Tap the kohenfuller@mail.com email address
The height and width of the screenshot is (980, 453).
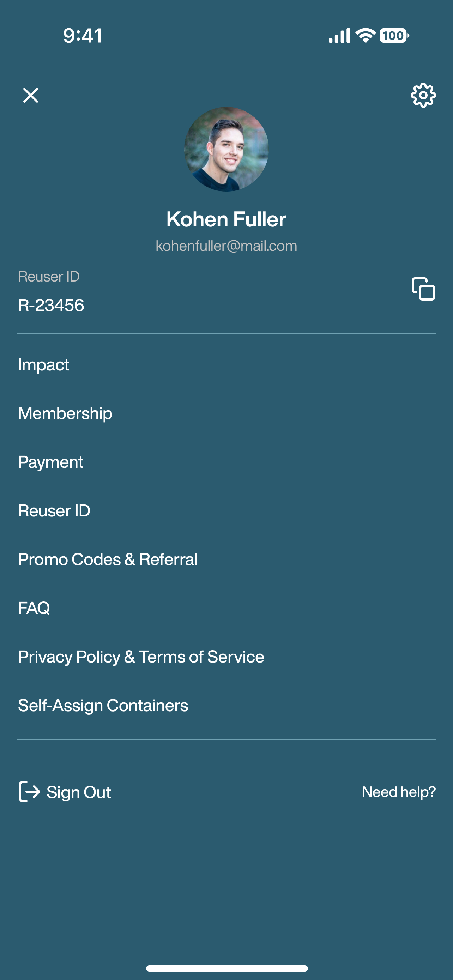[226, 246]
